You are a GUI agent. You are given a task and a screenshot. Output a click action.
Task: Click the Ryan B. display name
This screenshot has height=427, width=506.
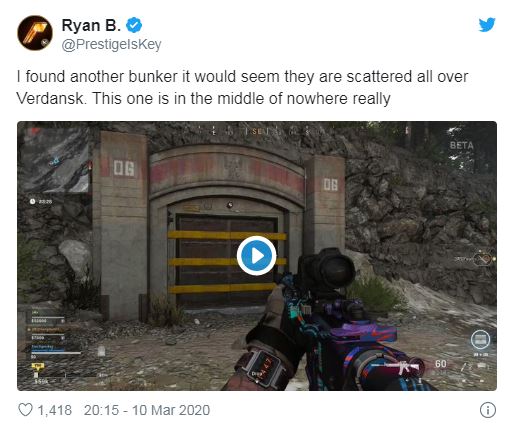91,25
